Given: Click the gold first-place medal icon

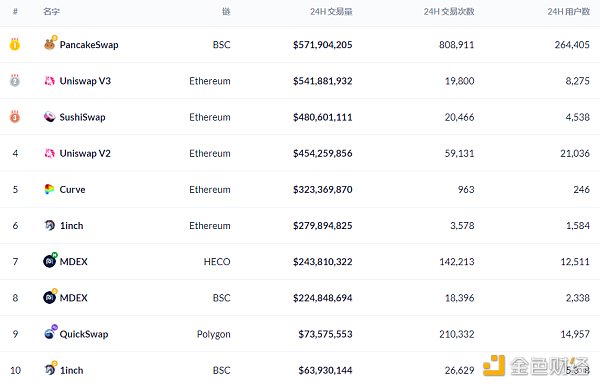Looking at the screenshot, I should click(x=15, y=44).
